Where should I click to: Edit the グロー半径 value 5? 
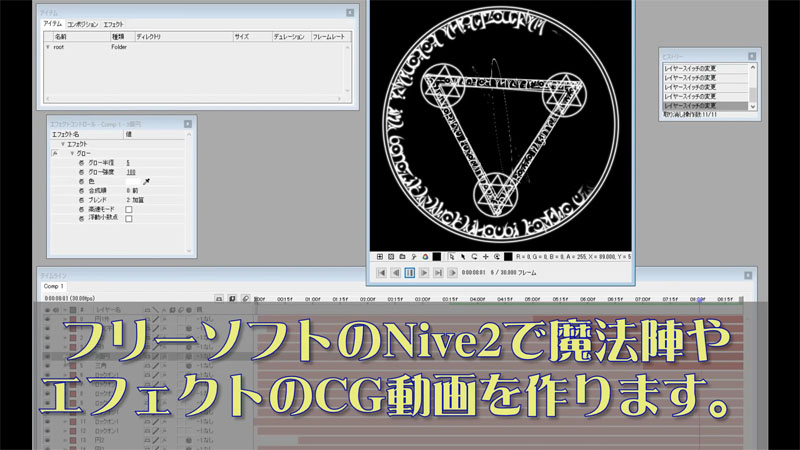click(128, 163)
